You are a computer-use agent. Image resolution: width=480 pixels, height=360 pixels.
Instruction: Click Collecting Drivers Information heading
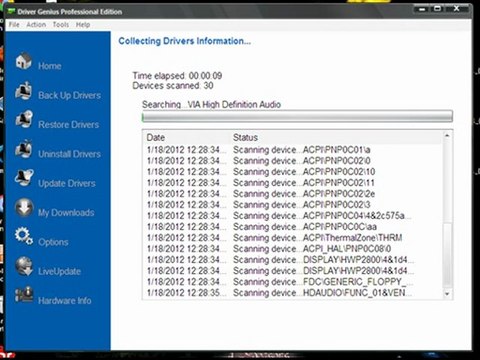coord(185,41)
